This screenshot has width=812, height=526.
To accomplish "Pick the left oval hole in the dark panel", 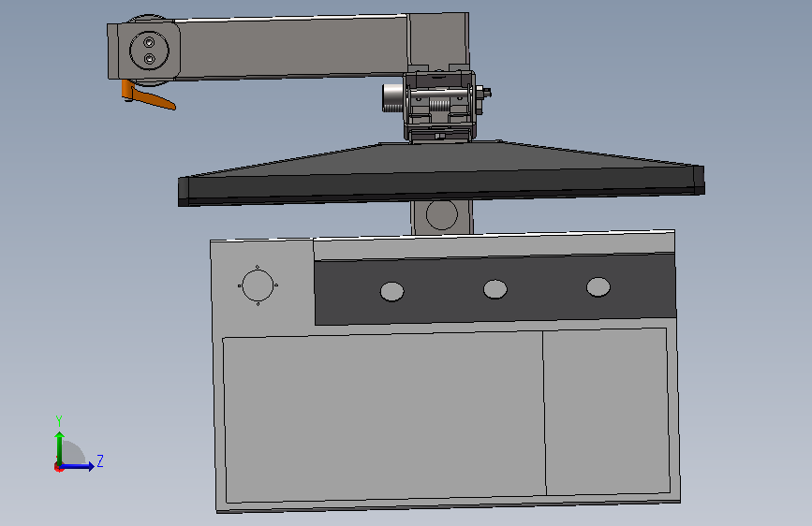I will (392, 291).
